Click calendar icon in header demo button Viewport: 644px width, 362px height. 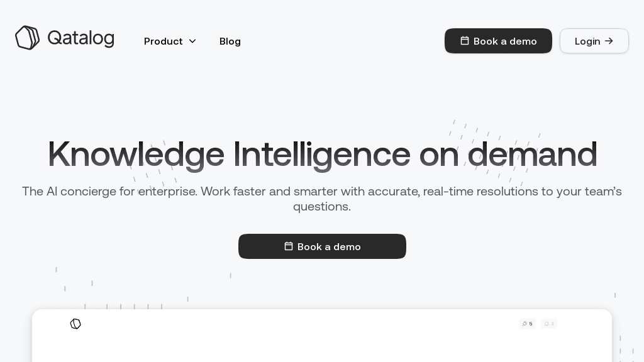tap(465, 41)
